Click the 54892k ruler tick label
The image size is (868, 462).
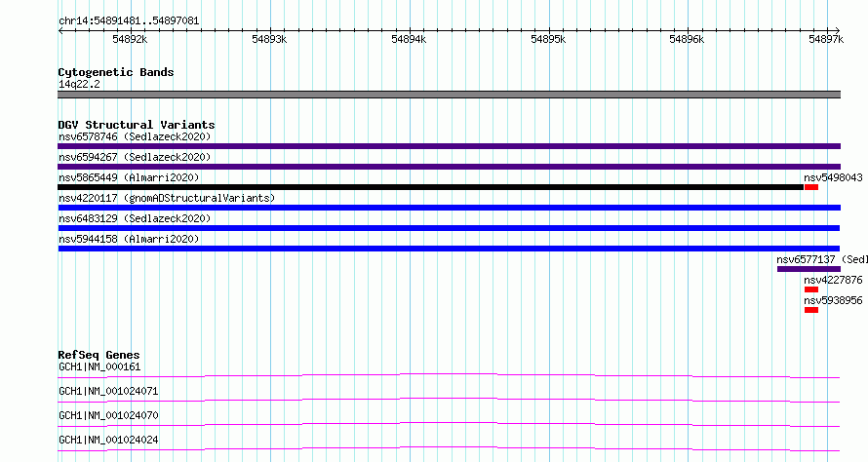click(130, 39)
